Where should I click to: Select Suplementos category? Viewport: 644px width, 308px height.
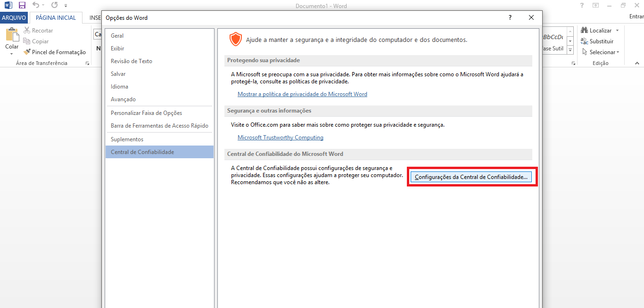(159, 139)
